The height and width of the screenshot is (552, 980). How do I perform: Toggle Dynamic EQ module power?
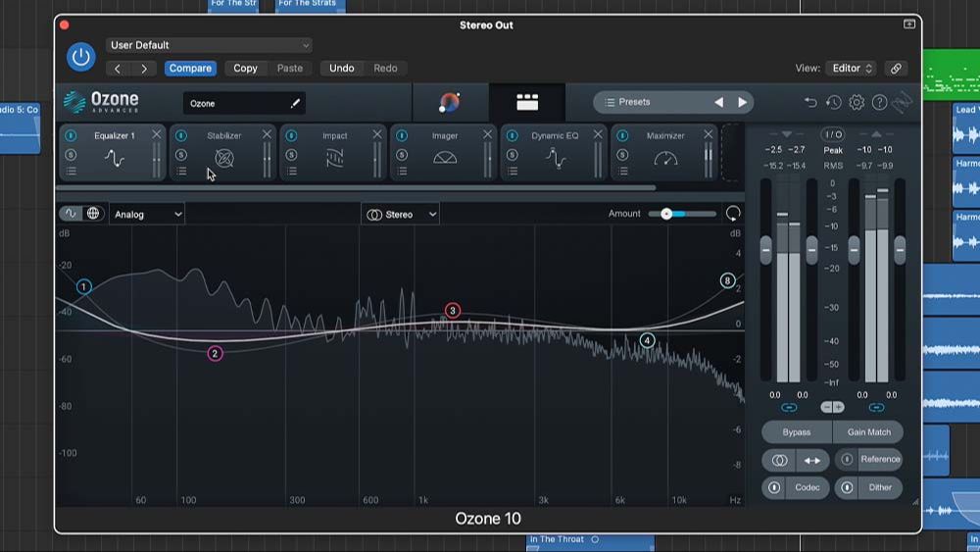(x=513, y=135)
